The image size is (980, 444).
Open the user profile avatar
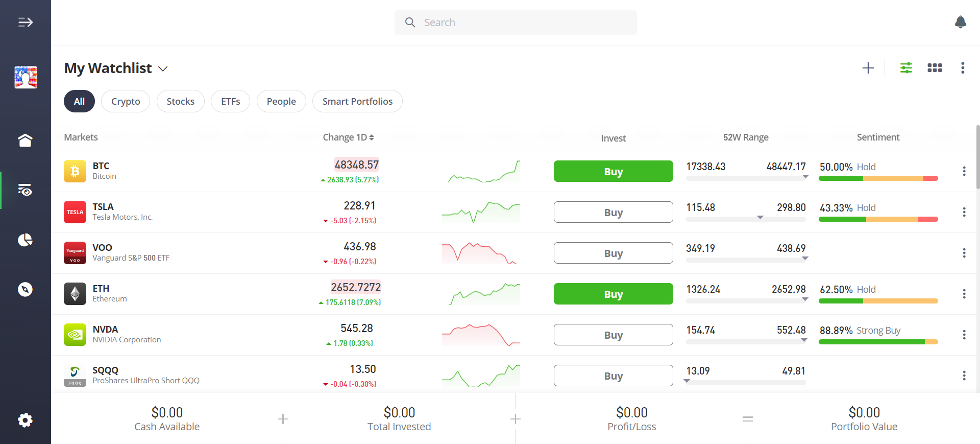[26, 77]
